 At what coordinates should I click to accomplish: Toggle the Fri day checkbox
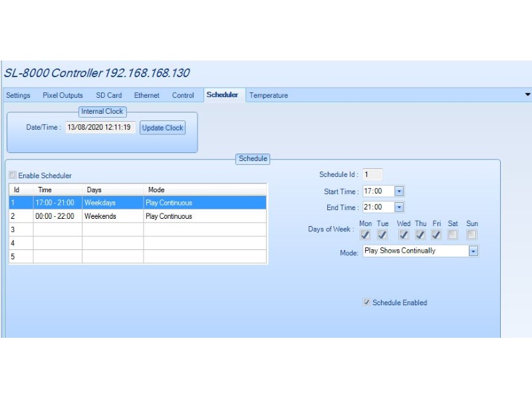coord(436,235)
